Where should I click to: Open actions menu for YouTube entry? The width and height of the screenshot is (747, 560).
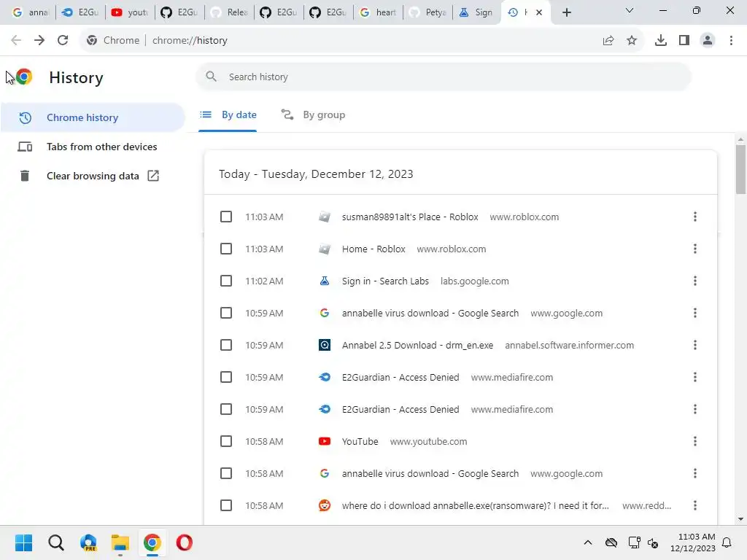695,441
